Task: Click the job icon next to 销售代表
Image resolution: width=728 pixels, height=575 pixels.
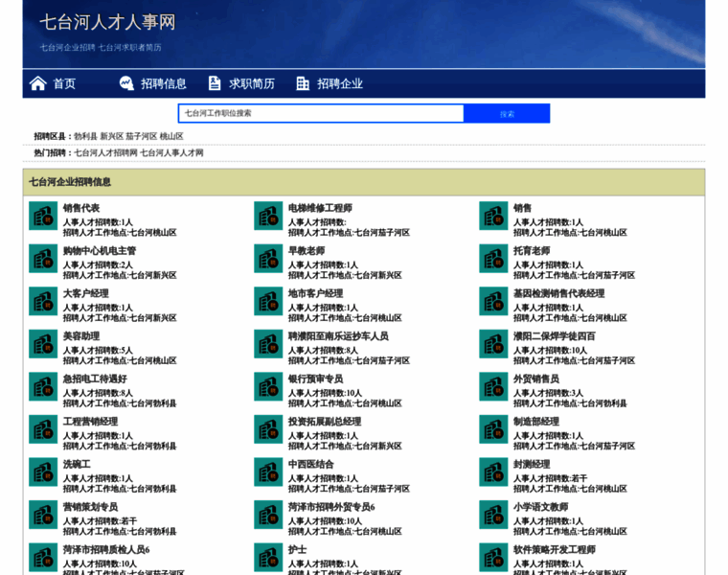Action: click(x=43, y=216)
